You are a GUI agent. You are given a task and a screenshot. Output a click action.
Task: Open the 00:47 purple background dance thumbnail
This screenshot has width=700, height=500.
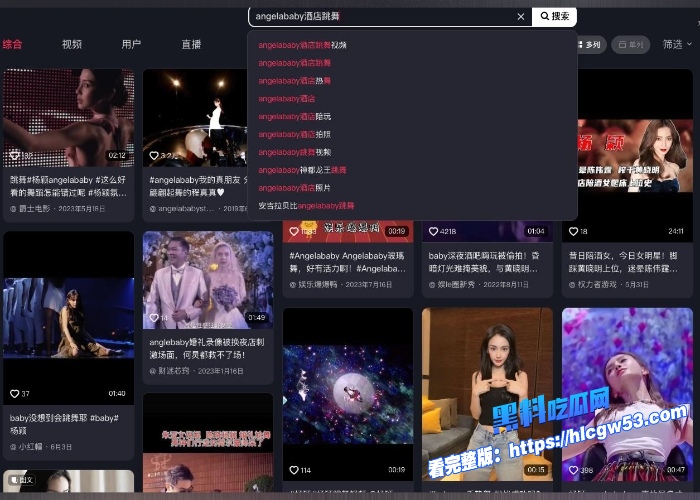(x=627, y=394)
